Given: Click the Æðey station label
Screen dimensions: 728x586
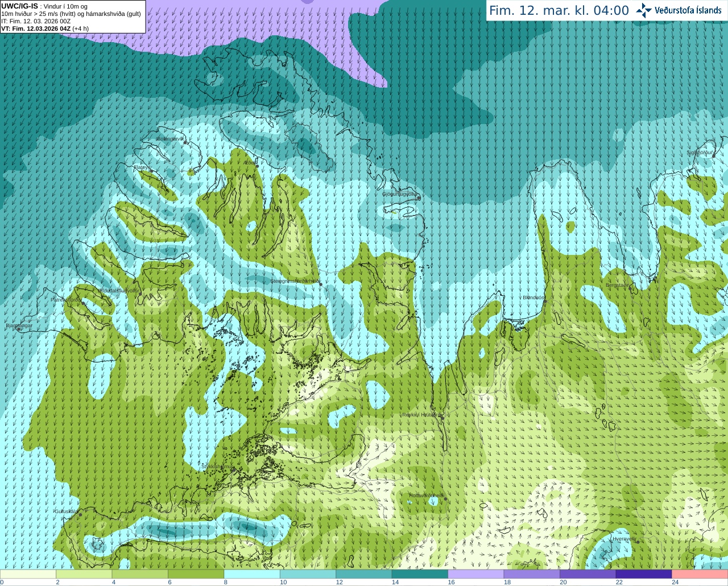Looking at the screenshot, I should (250, 163).
